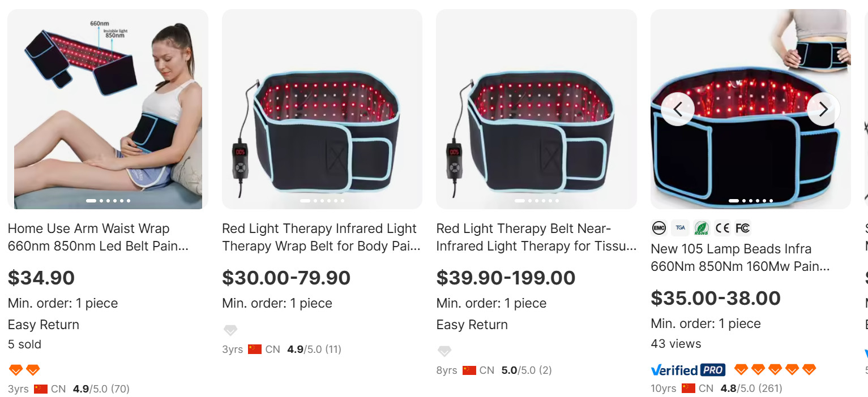868x397 pixels.
Task: Click next image arrow on fourth product
Action: (x=823, y=109)
